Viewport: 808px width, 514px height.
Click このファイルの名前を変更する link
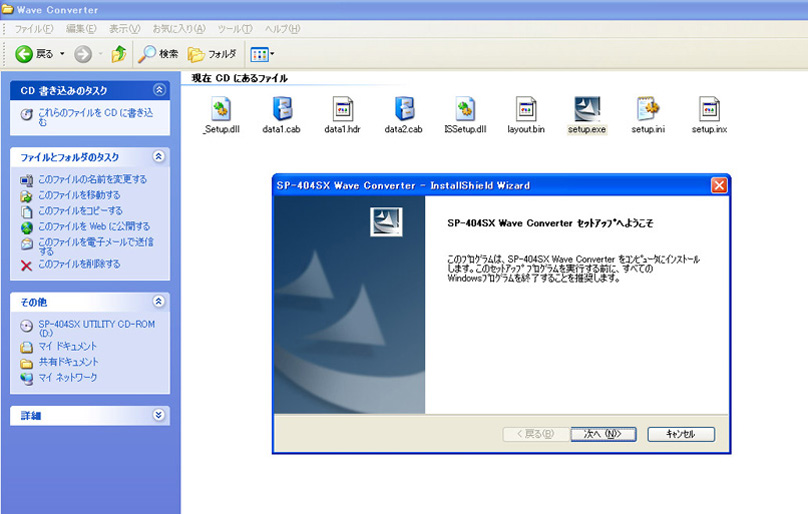[93, 179]
